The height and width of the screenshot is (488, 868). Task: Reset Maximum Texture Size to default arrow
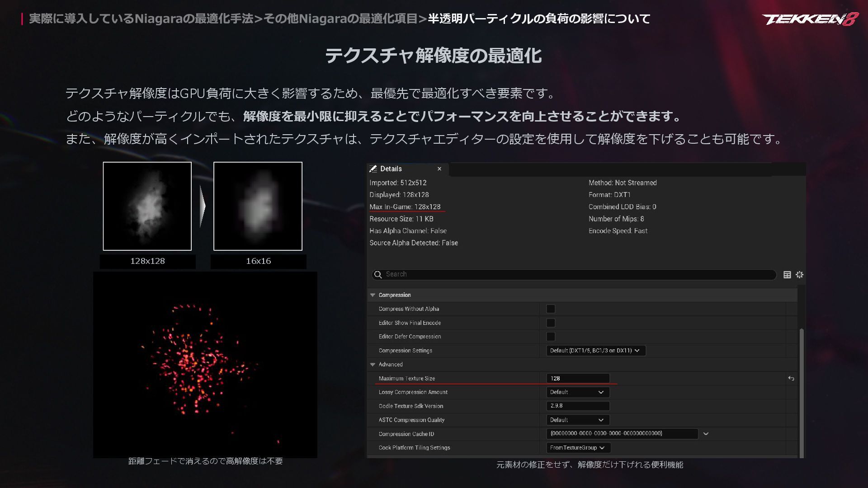(x=791, y=379)
